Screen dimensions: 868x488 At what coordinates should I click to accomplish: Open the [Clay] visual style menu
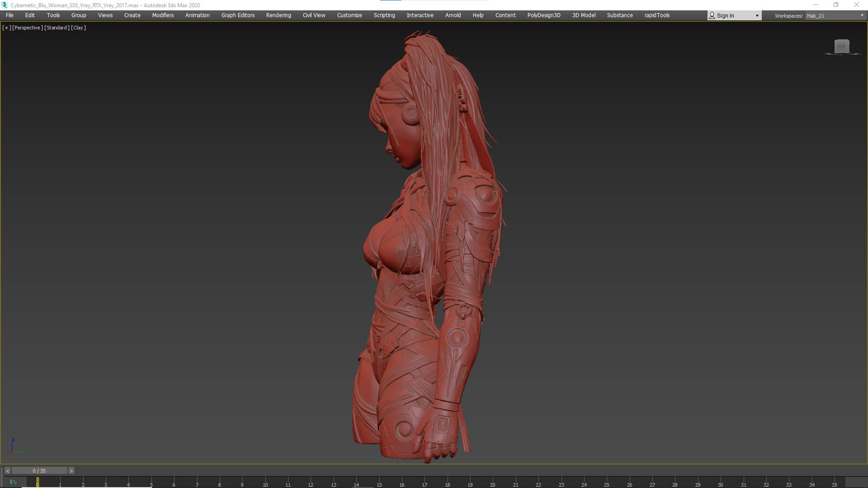(x=78, y=28)
